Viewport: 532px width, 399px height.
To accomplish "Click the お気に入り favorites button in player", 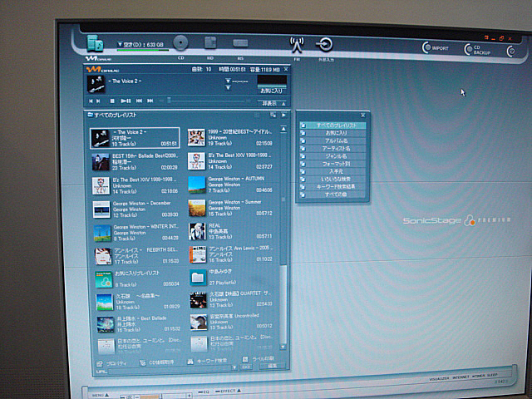I will point(272,91).
